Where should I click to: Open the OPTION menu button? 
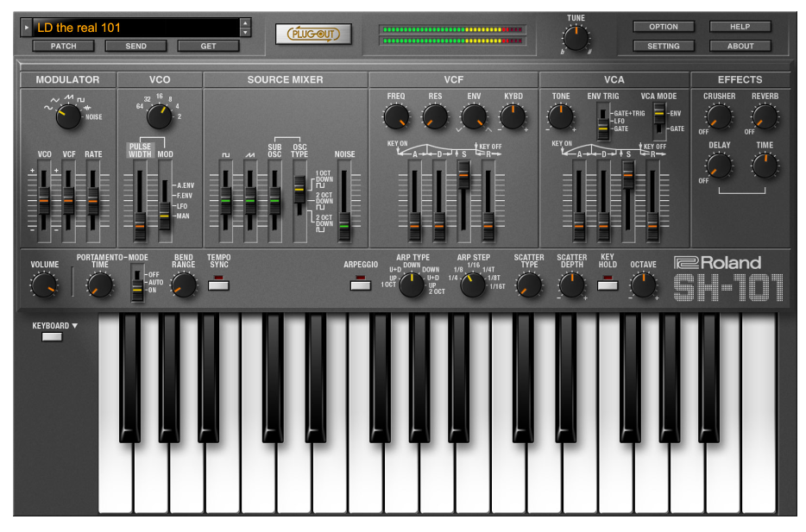[x=664, y=27]
